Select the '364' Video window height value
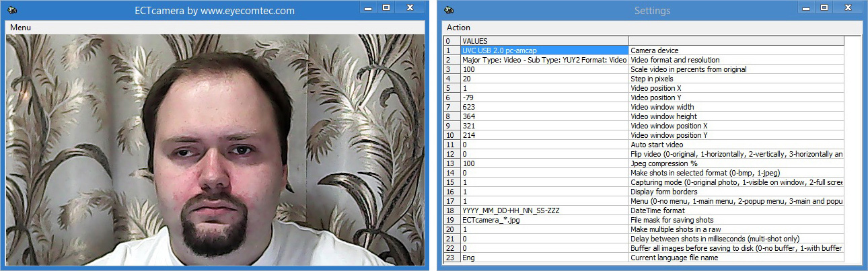This screenshot has width=868, height=271. click(x=544, y=116)
